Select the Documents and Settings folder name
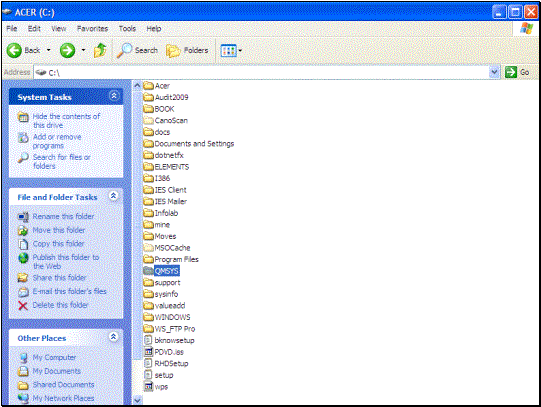 coord(194,143)
